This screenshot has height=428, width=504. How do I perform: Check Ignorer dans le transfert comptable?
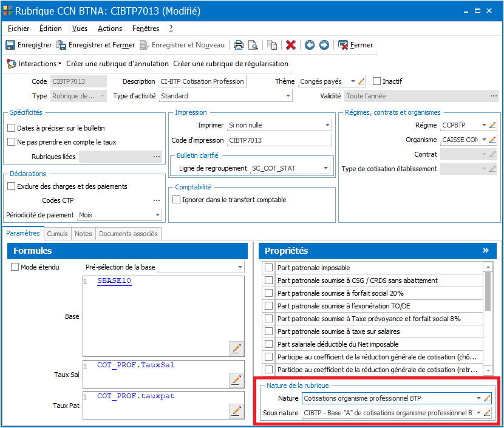click(177, 200)
